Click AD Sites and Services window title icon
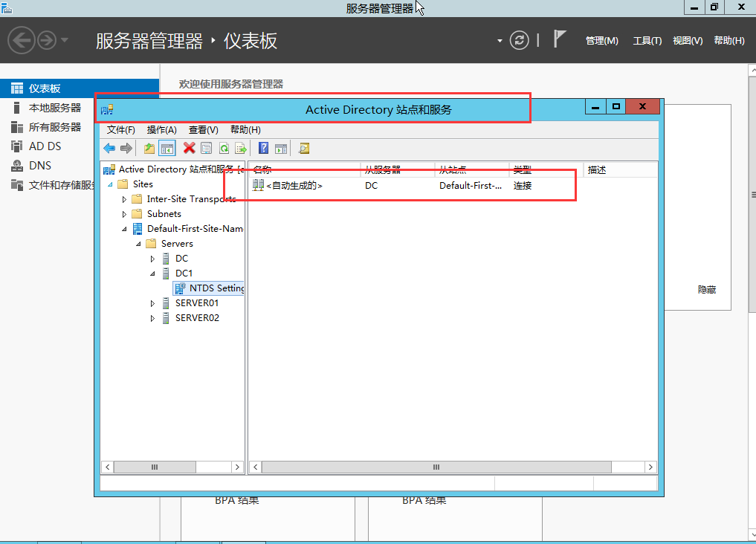The width and height of the screenshot is (756, 544). click(x=107, y=110)
